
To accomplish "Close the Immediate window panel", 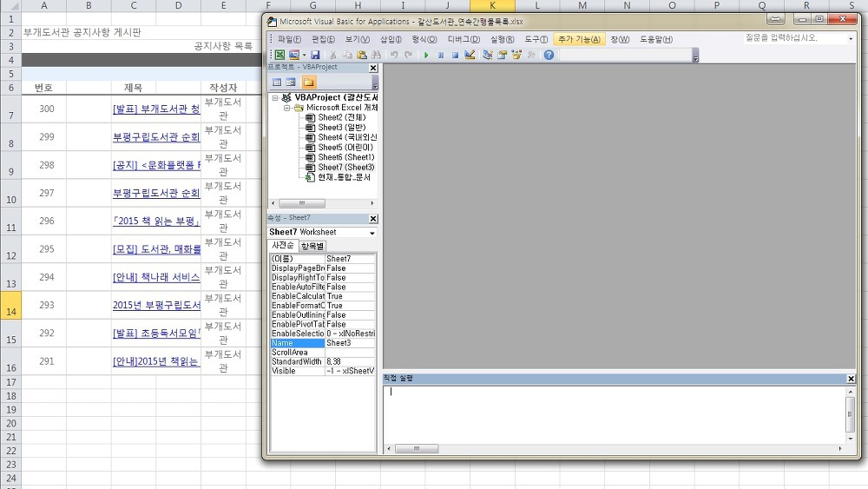I will coord(851,379).
